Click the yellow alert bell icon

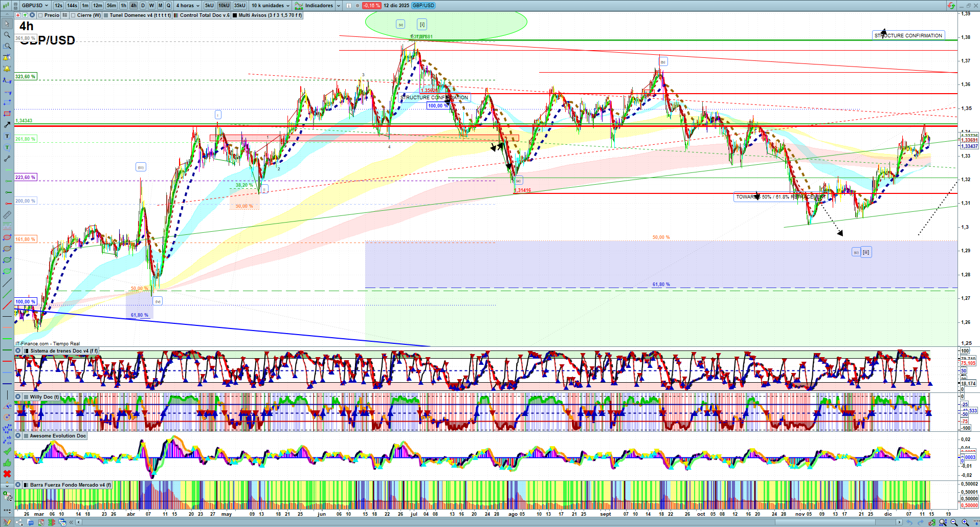[x=7, y=69]
